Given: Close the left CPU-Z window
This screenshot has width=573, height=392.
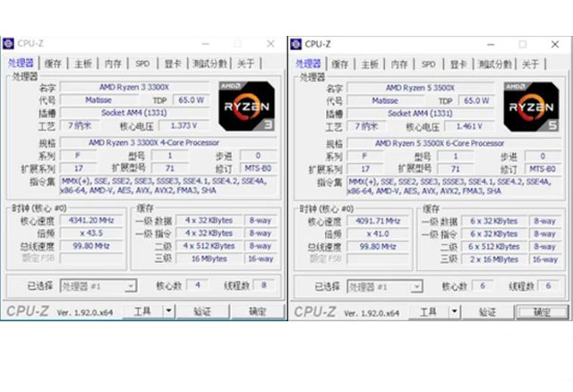Looking at the screenshot, I should click(270, 44).
